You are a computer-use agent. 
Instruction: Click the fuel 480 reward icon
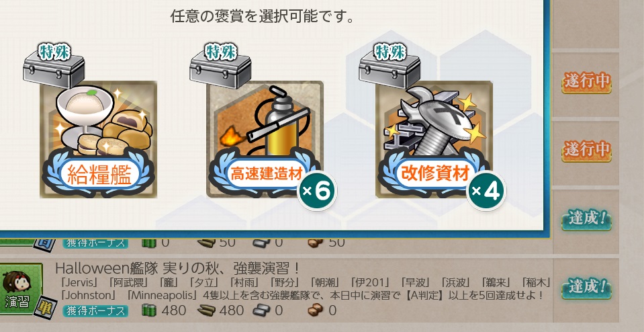[149, 310]
